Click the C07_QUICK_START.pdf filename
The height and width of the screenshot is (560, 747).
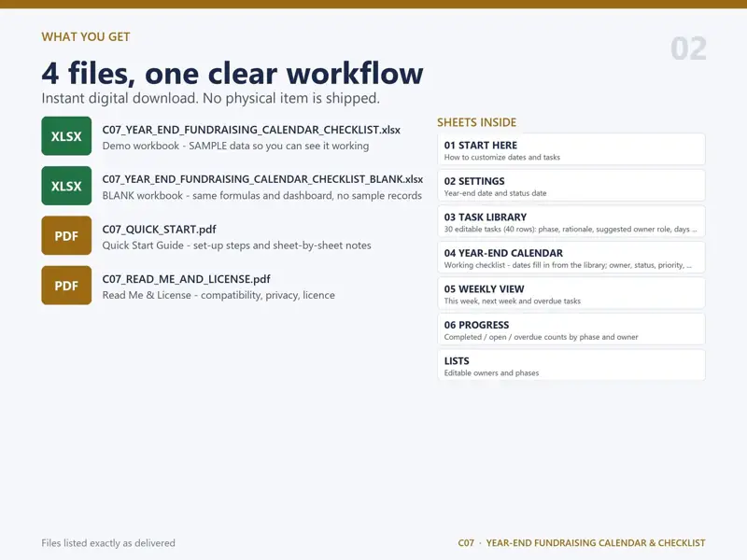tap(159, 230)
